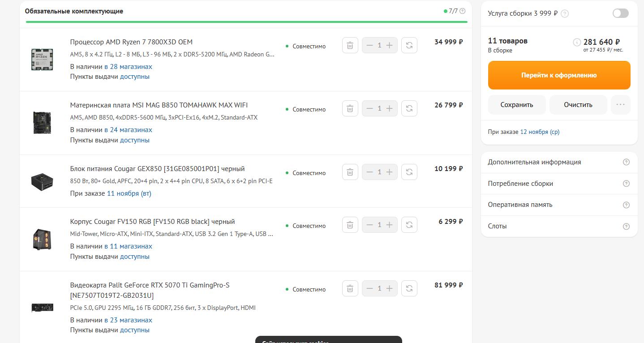This screenshot has width=644, height=343.
Task: Delete the Palit RTX 5070 Ti video card
Action: click(350, 288)
